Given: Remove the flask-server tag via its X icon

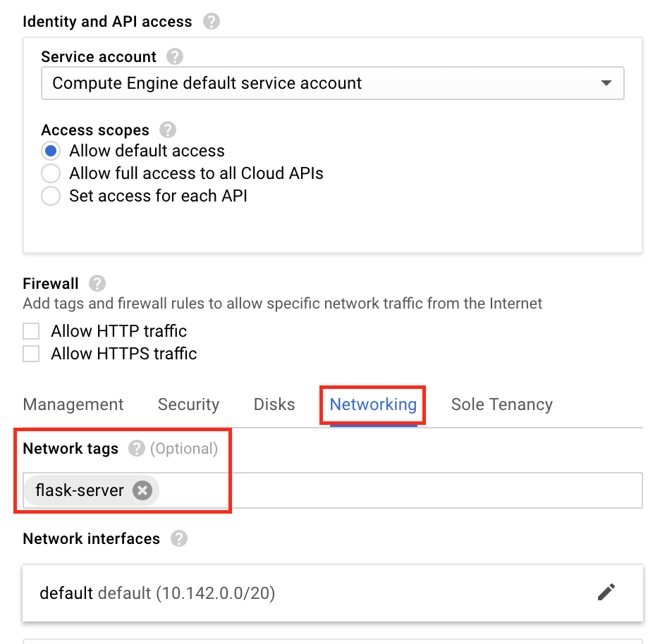Looking at the screenshot, I should 142,490.
